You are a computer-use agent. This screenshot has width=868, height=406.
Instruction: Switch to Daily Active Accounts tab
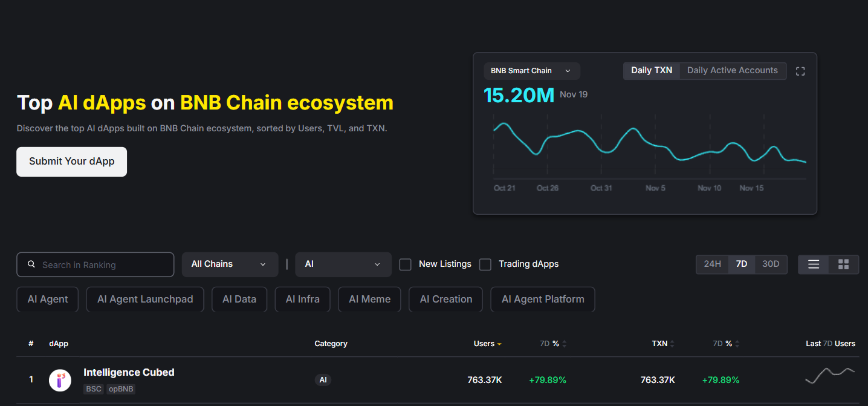[x=733, y=70]
